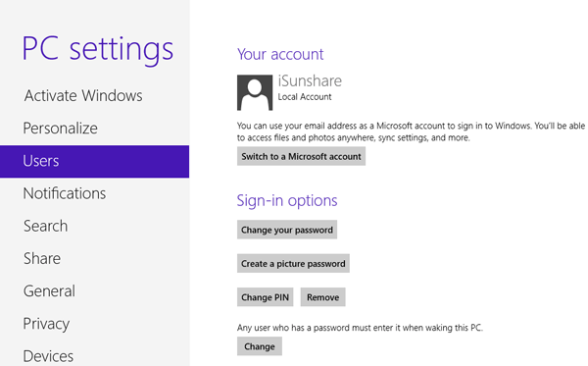Click the Sign-in options heading
The image size is (588, 366).
287,201
